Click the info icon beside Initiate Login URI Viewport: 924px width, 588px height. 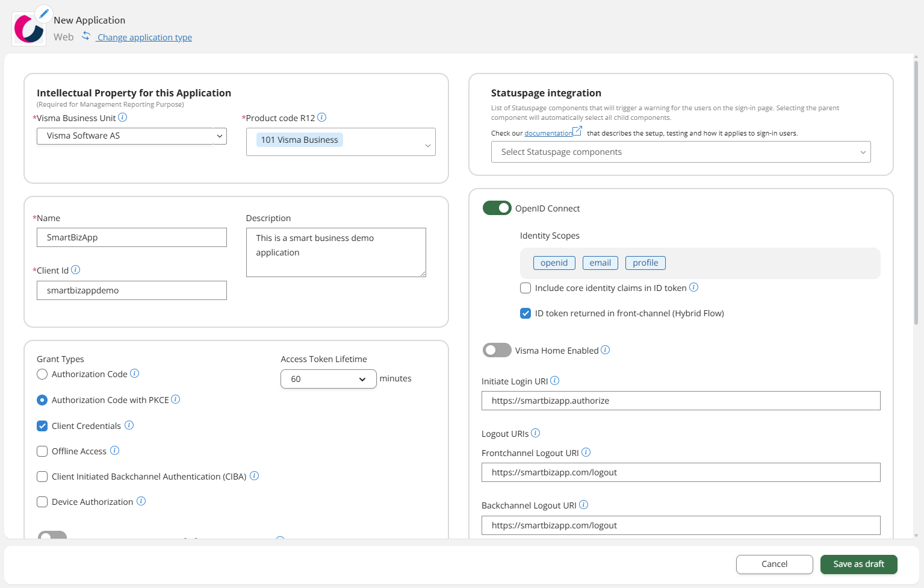(555, 380)
